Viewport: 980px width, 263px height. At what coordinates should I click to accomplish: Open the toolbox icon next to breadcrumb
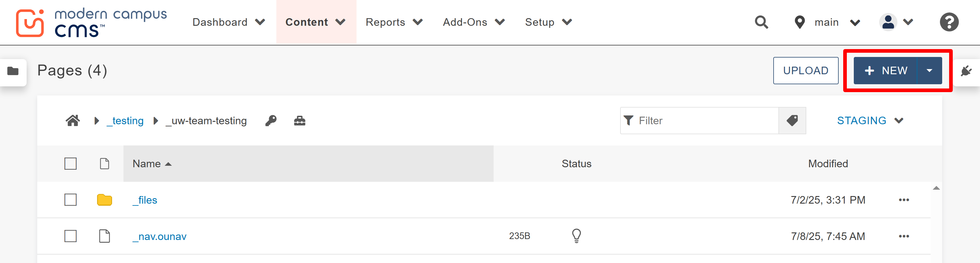pyautogui.click(x=300, y=121)
